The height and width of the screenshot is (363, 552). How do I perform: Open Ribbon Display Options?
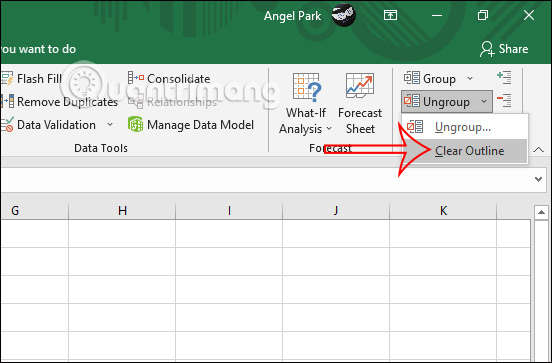click(390, 15)
